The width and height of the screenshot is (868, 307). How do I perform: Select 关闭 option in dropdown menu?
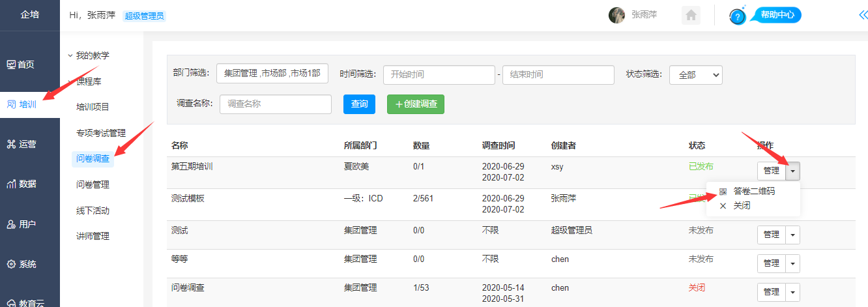741,205
